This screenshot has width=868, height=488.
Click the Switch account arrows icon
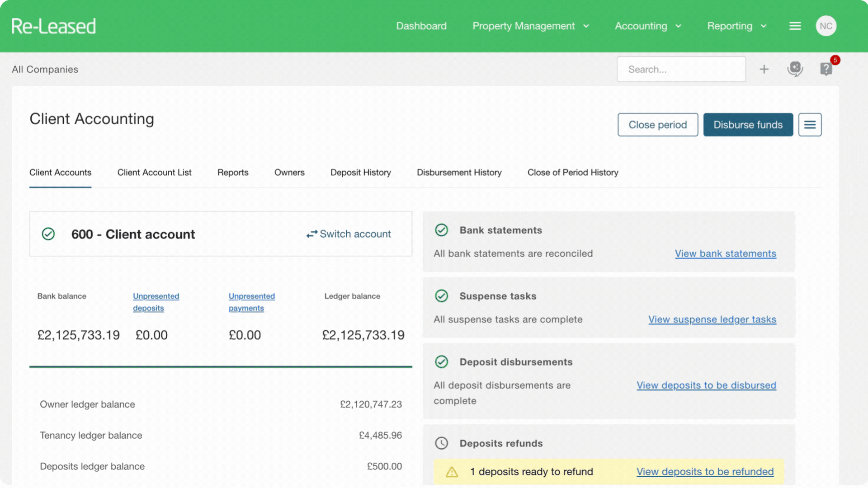312,234
